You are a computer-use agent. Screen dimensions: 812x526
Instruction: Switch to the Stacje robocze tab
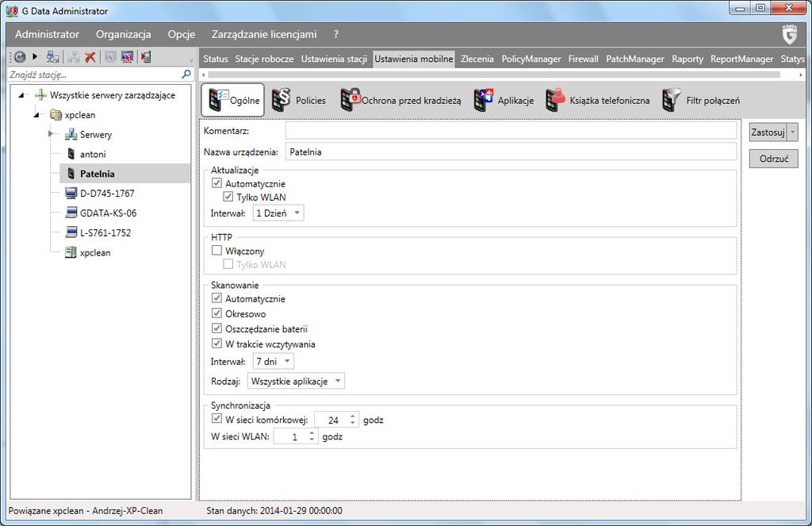(264, 59)
